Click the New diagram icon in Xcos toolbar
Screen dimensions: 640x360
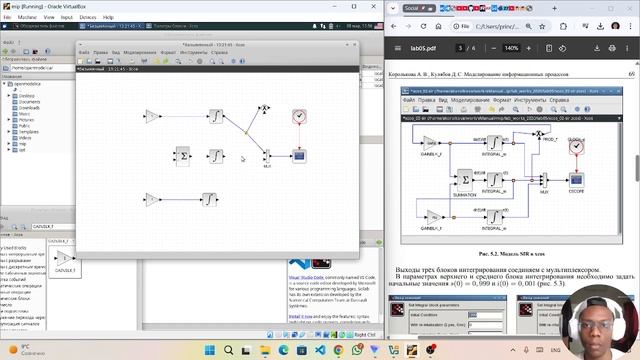[80, 61]
